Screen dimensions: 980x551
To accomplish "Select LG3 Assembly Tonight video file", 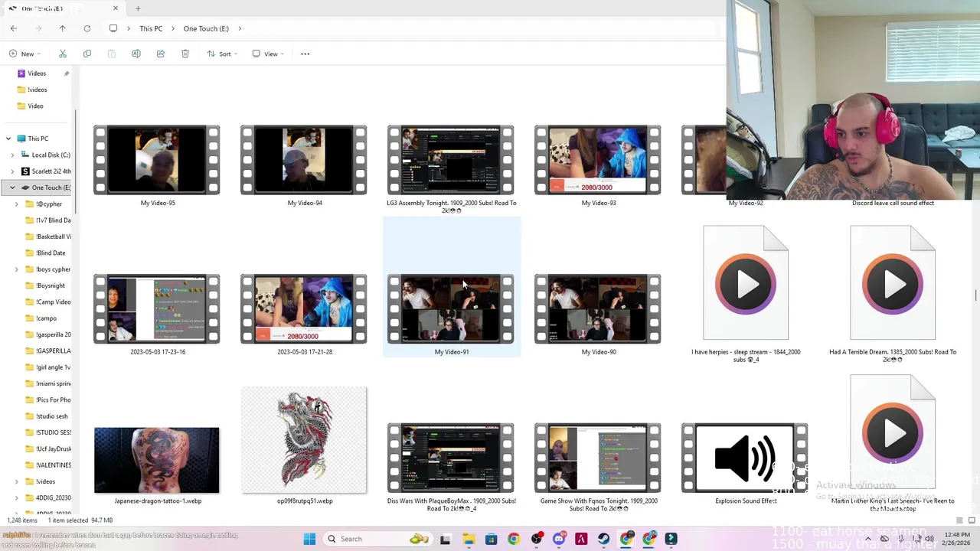I will click(451, 160).
